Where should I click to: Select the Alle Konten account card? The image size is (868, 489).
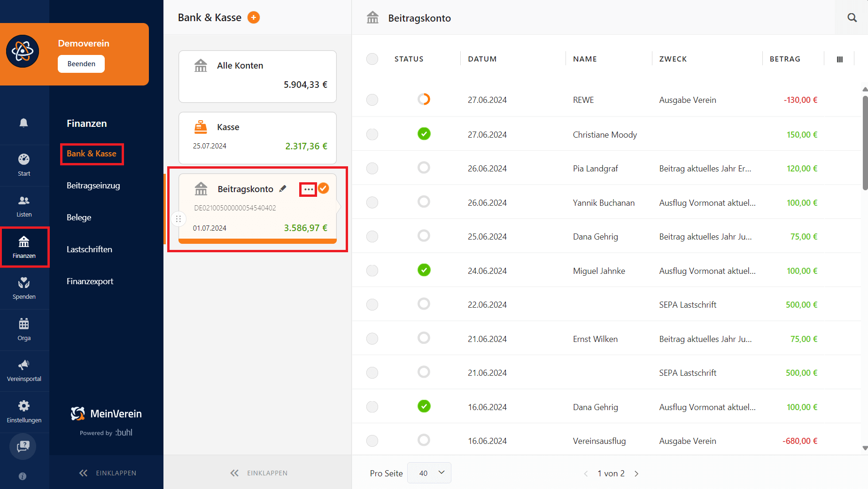[x=257, y=77]
